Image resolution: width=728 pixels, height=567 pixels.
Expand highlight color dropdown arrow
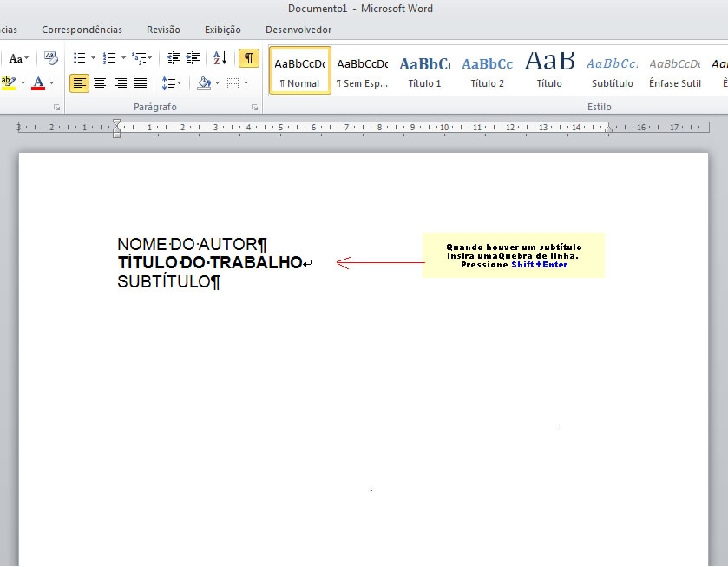tap(23, 83)
